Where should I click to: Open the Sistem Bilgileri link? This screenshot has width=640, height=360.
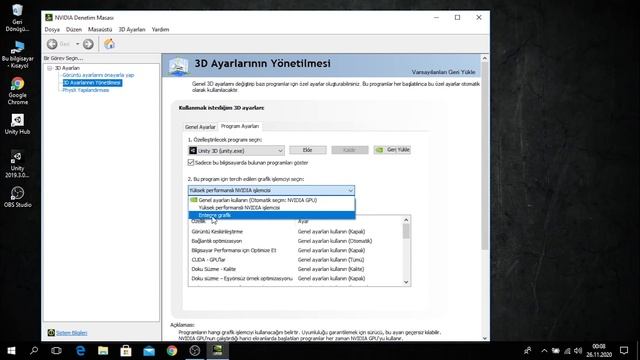(x=71, y=333)
